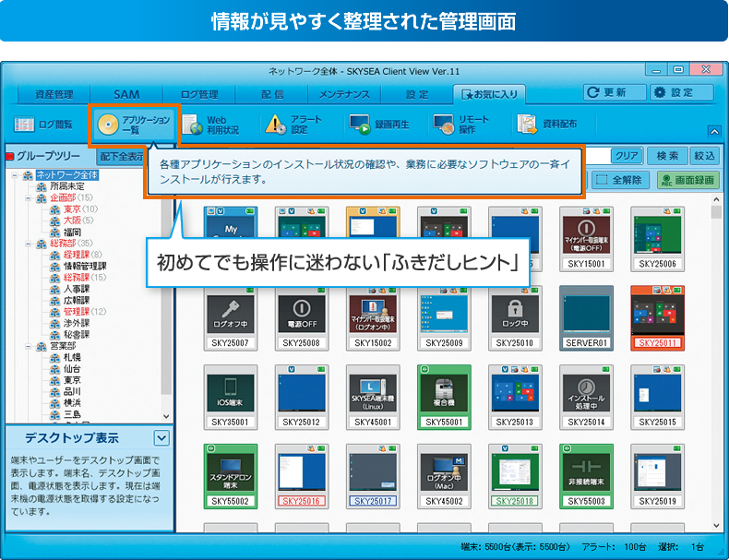Select the SKY25008 電源OFF terminal thumbnail
729x560 pixels.
pos(301,318)
